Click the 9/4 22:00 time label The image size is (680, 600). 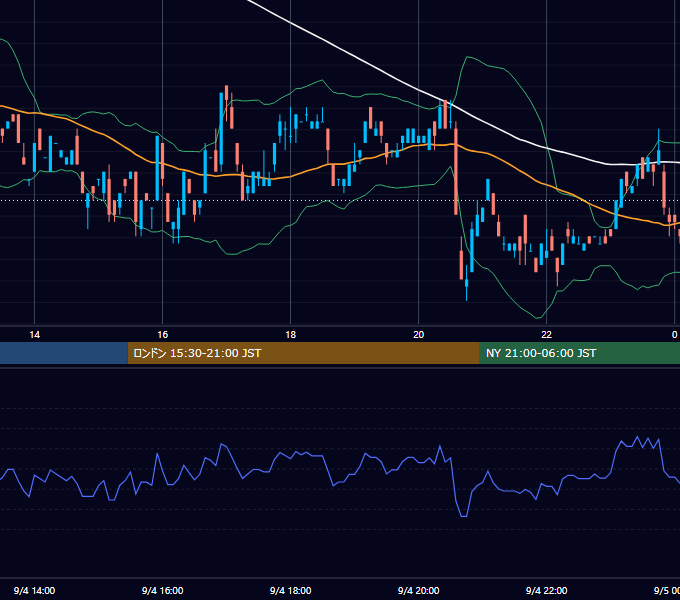pos(546,590)
